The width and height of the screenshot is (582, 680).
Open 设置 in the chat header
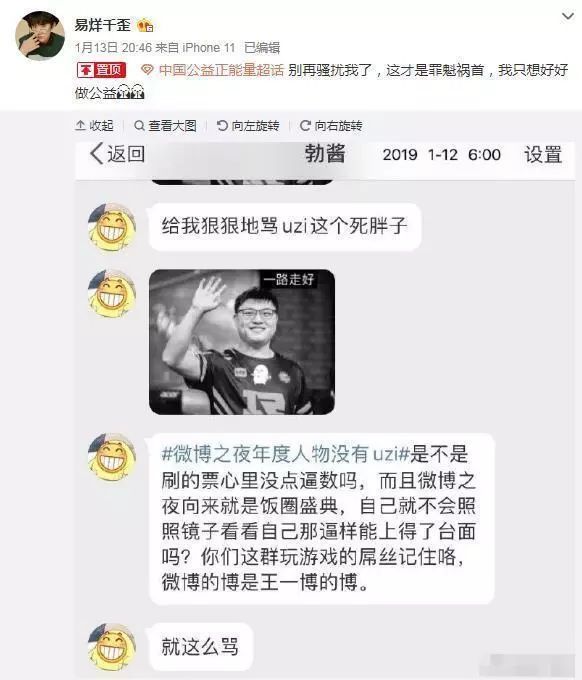pos(543,155)
